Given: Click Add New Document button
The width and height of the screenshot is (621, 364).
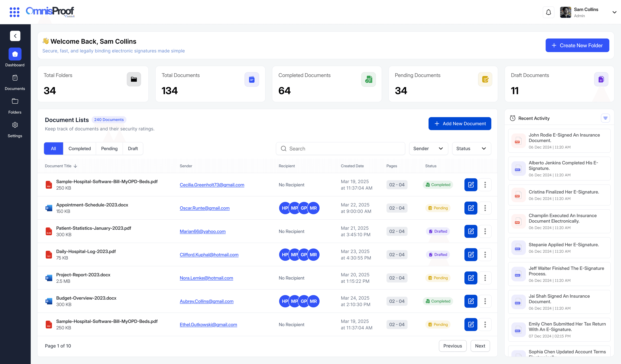Looking at the screenshot, I should click(460, 124).
